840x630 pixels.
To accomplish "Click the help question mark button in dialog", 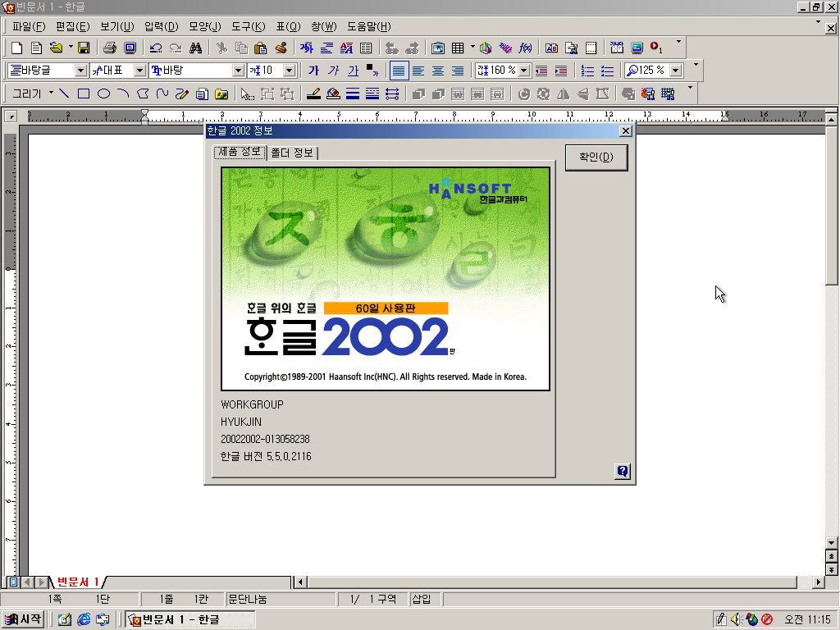I will click(x=622, y=472).
